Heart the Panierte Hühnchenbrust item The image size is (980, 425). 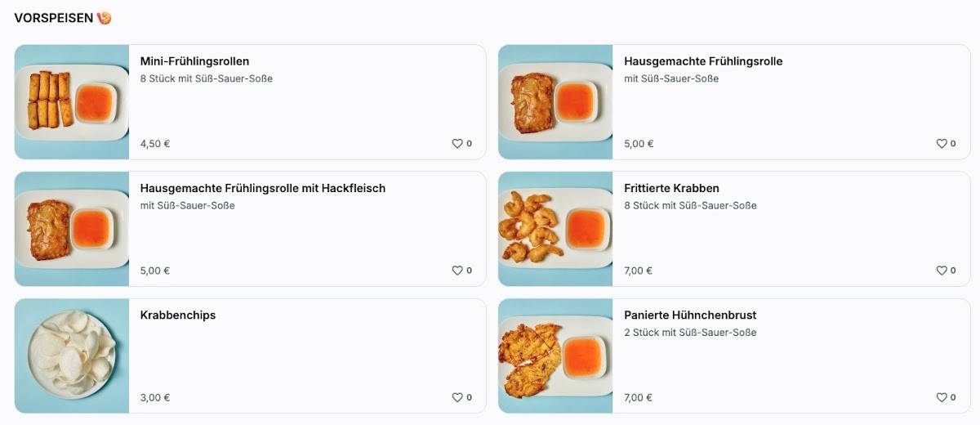941,398
